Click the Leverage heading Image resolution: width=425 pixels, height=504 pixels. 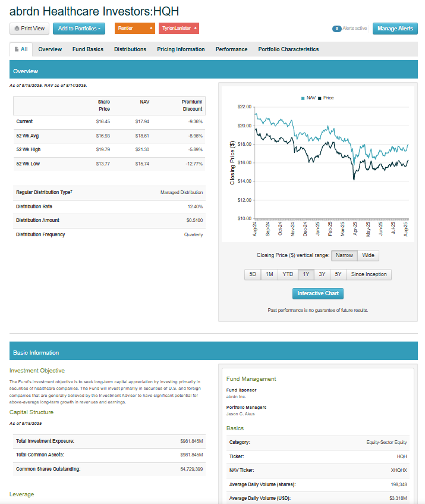pyautogui.click(x=21, y=494)
